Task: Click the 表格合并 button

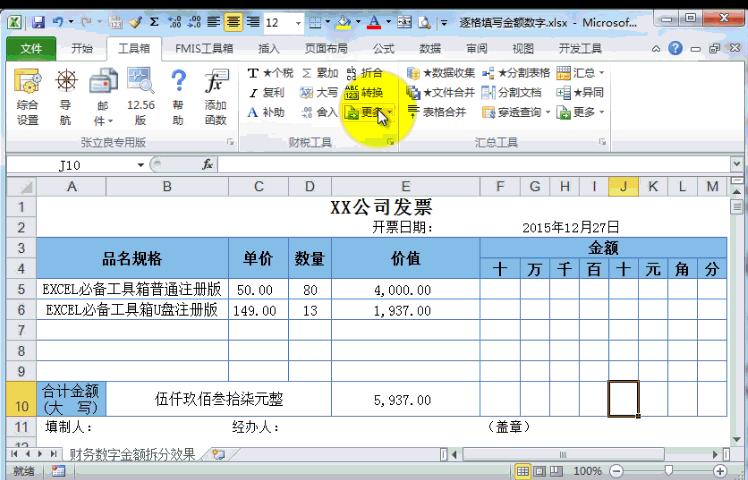Action: tap(437, 113)
